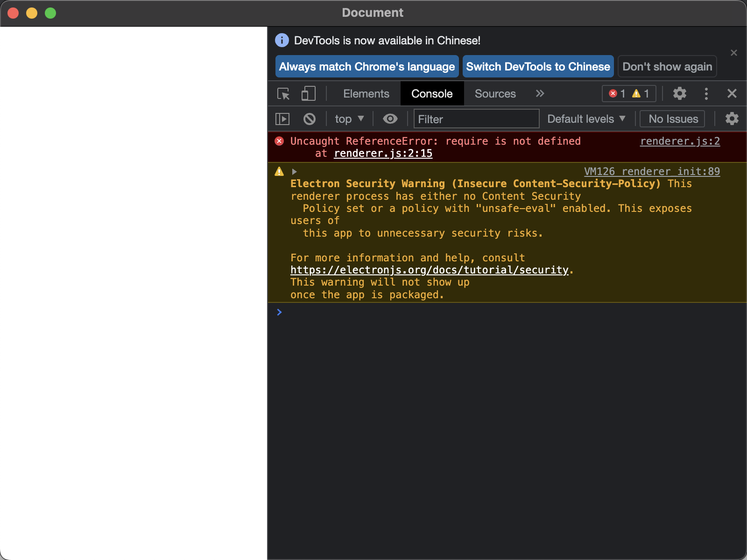This screenshot has height=560, width=747.
Task: Open the Default levels dropdown
Action: pos(586,119)
